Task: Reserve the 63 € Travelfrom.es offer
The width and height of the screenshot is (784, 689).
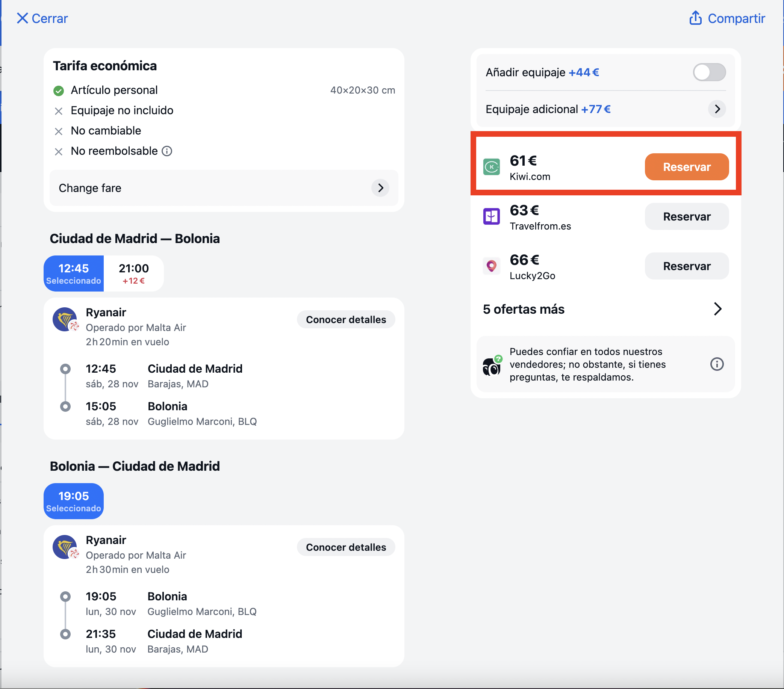Action: click(x=687, y=217)
